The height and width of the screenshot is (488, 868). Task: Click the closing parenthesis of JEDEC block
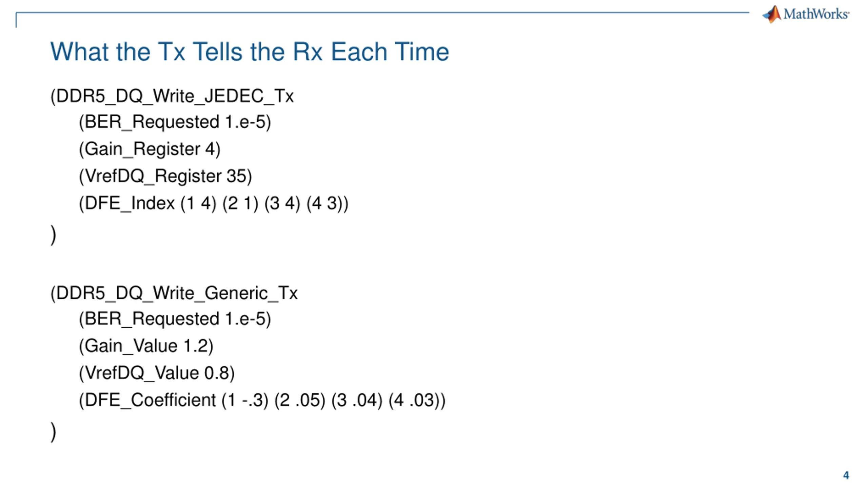(53, 235)
